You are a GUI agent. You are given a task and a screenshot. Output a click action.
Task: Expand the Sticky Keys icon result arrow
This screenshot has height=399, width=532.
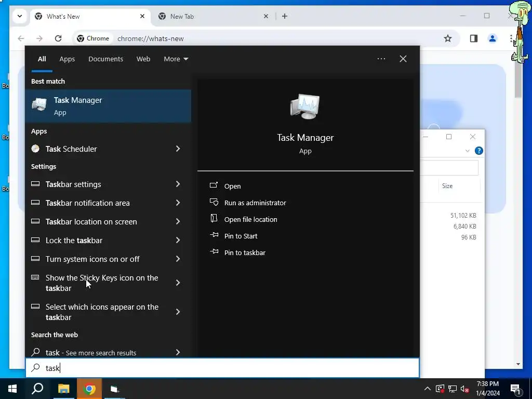tap(178, 283)
